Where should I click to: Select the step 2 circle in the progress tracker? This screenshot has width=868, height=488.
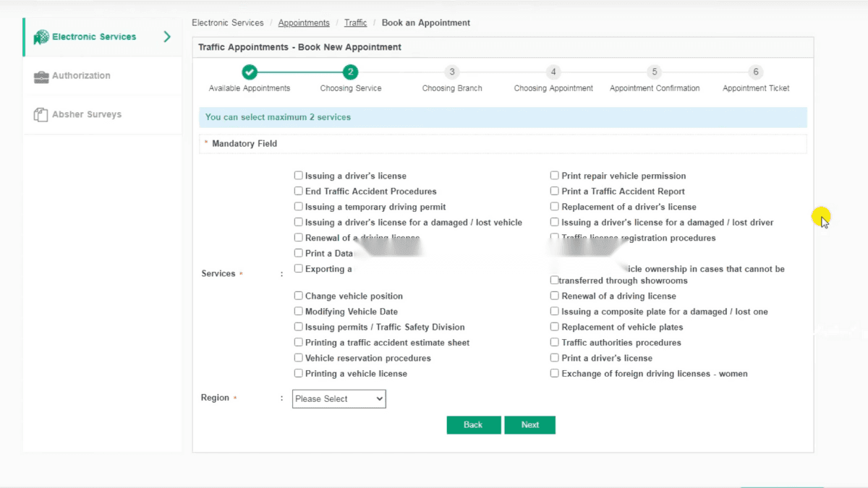click(x=351, y=72)
